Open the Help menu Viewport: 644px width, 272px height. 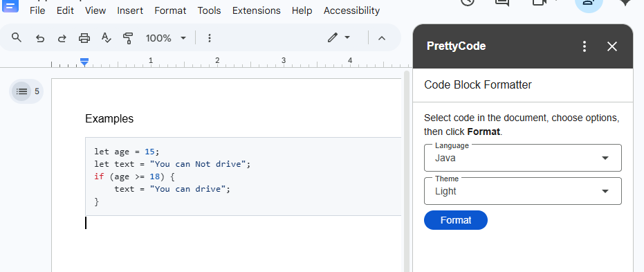pos(302,10)
